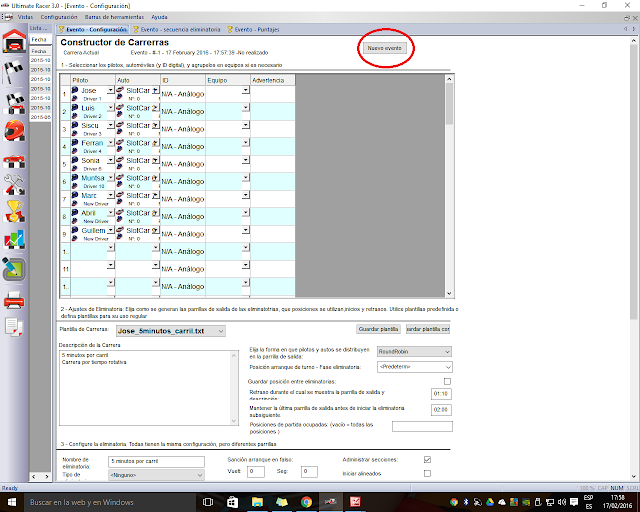Click the volume speaker tray icon

562,502
